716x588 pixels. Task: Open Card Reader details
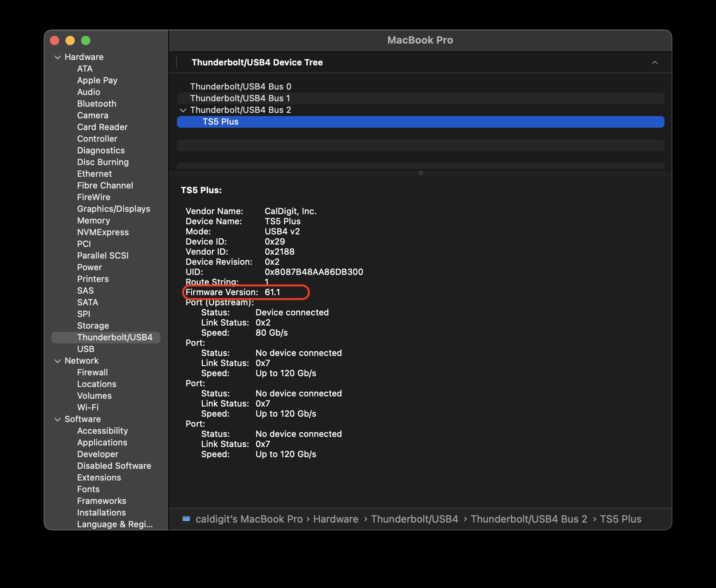tap(102, 127)
